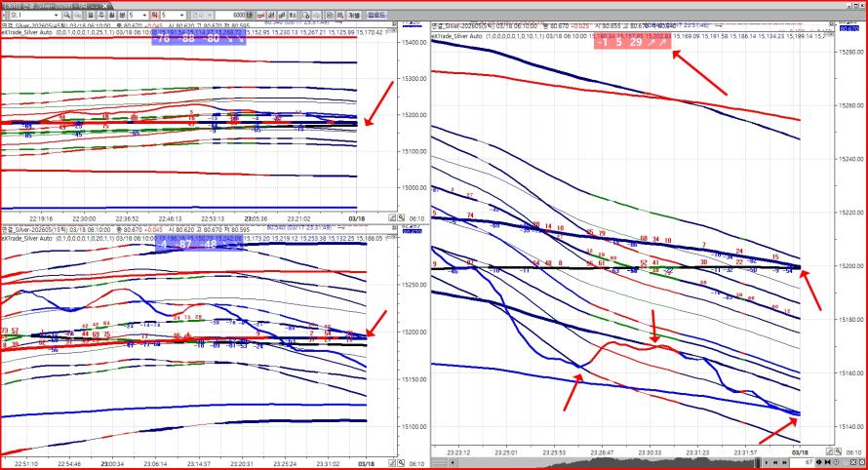Screen dimensions: 868x470
Task: Click the circle settings icon at bottom-right corner
Action: [862, 462]
